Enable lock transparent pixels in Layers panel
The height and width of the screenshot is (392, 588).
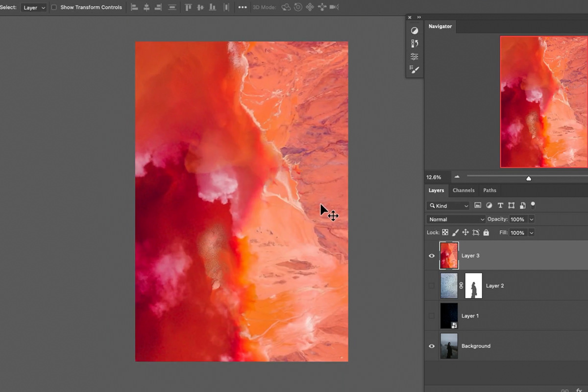[x=445, y=232]
